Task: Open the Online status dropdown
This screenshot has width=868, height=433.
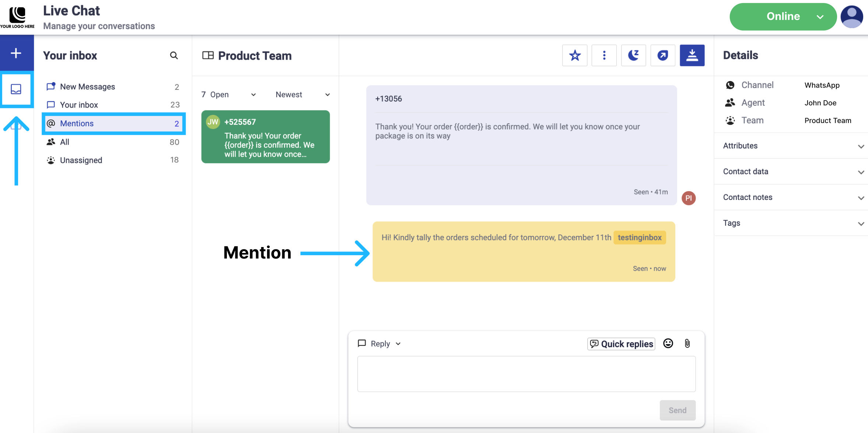Action: [x=783, y=17]
